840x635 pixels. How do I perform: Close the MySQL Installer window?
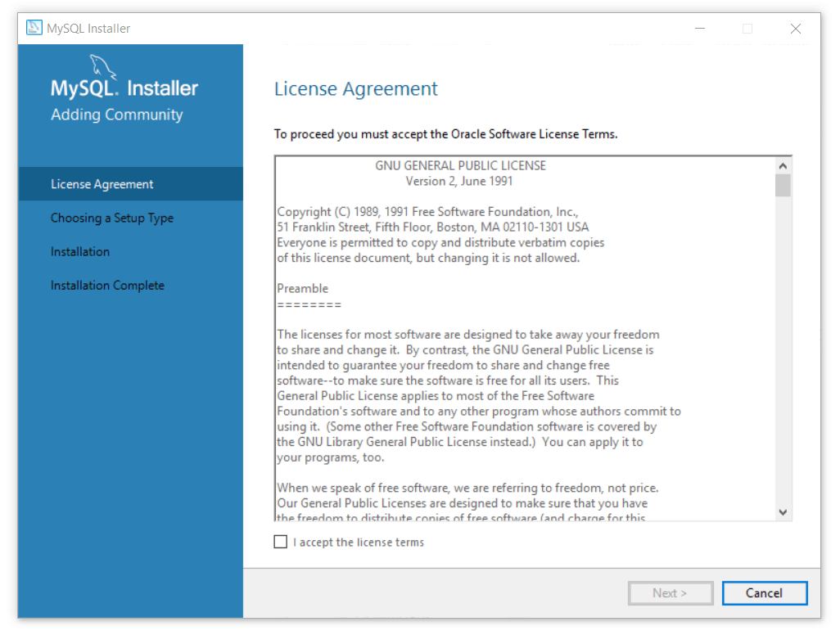tap(795, 28)
